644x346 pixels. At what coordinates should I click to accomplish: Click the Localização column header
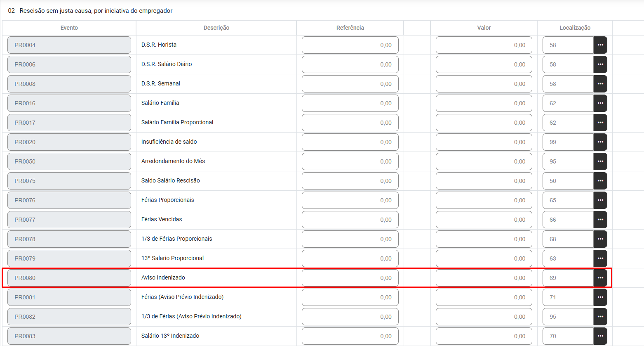[x=574, y=28]
